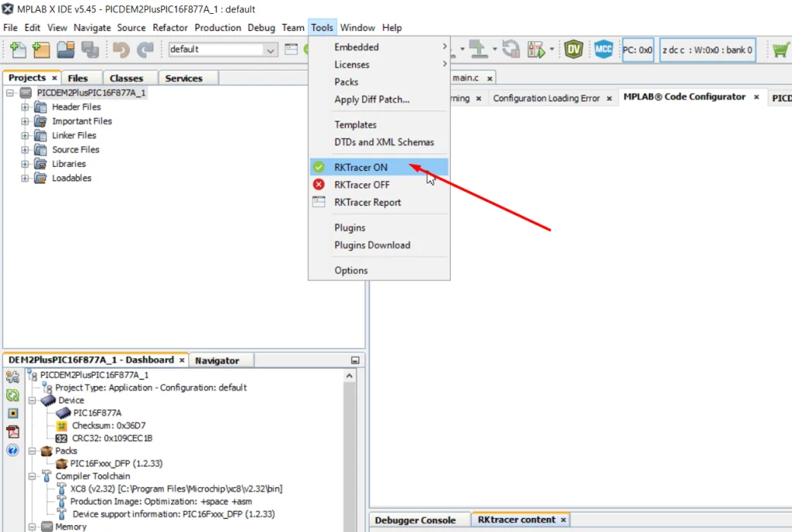
Task: Choose Apply Diff Patch menu entry
Action: tap(379, 100)
